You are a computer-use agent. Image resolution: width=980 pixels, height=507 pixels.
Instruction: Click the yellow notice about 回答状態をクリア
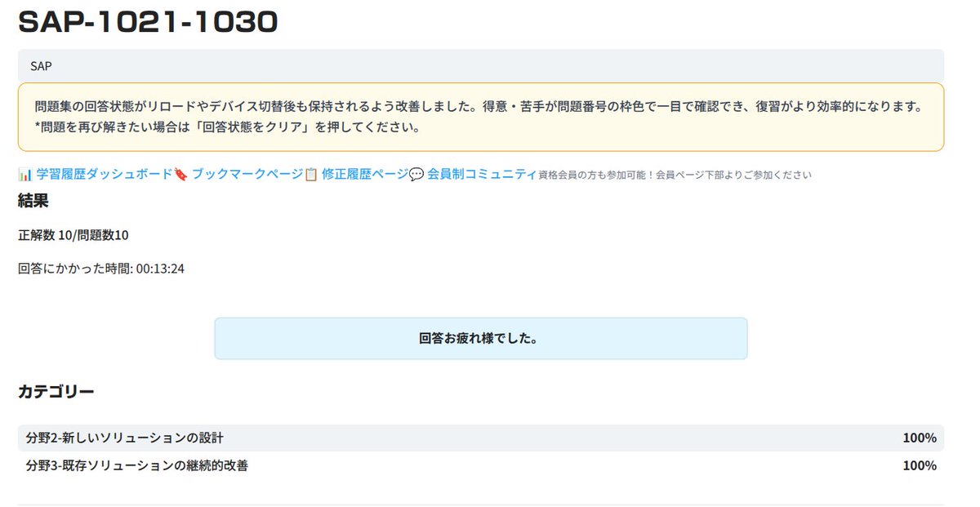[x=481, y=117]
